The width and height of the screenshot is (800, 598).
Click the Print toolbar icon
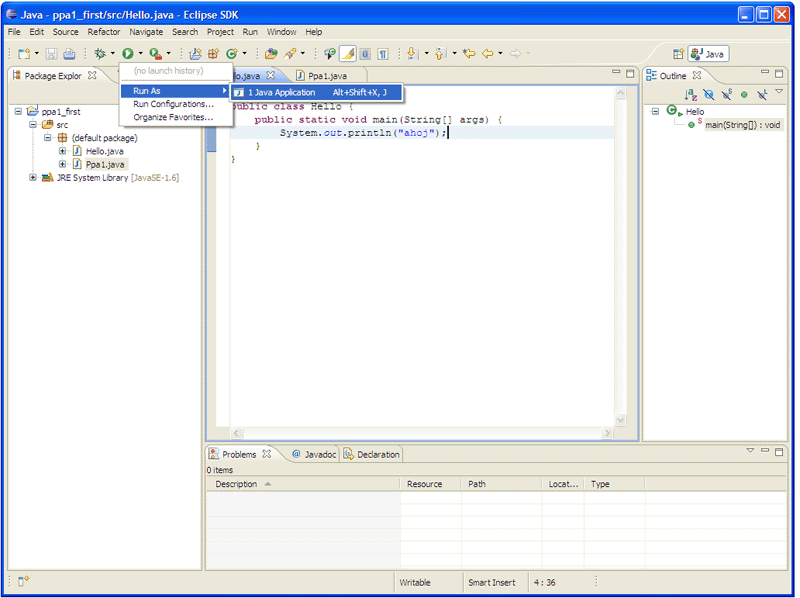click(x=69, y=54)
